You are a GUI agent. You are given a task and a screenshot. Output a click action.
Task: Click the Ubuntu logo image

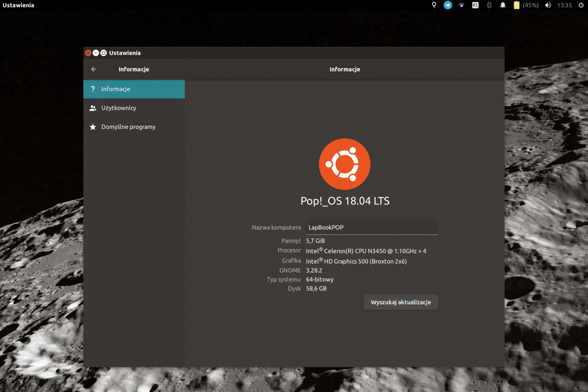tap(344, 164)
